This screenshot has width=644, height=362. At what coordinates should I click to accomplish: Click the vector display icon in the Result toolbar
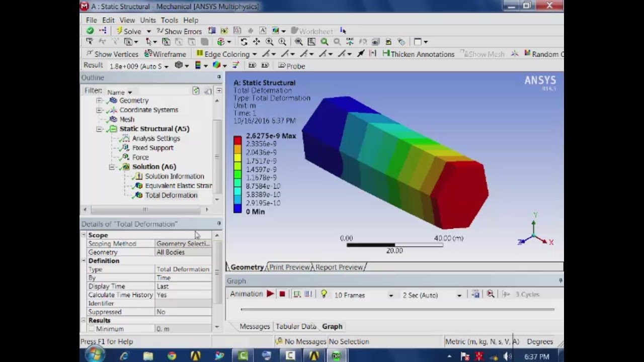(x=235, y=66)
